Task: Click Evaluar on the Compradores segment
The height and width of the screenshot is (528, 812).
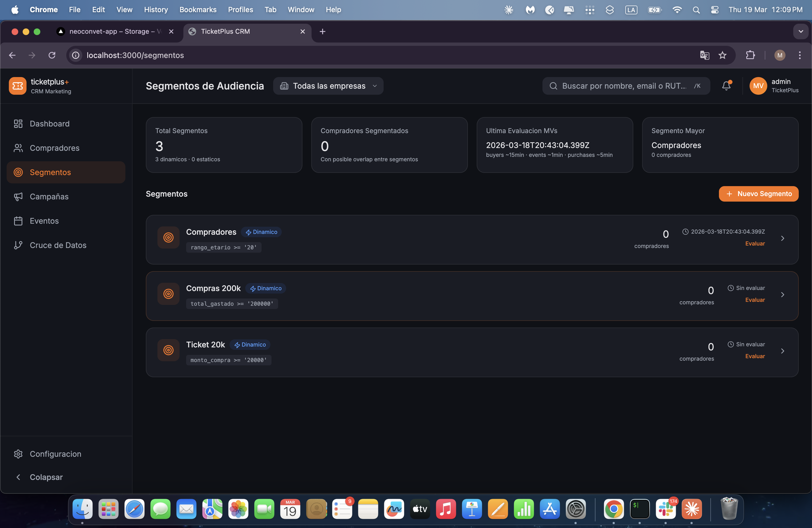Action: point(755,244)
